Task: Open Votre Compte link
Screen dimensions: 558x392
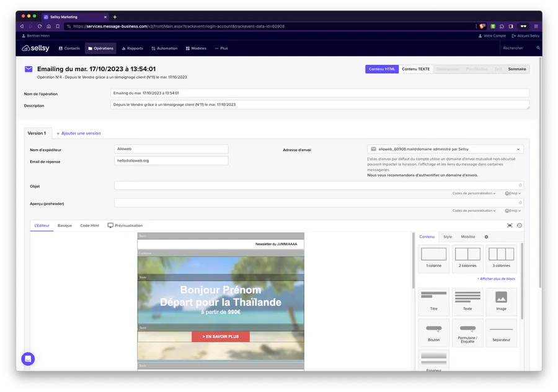Action: click(492, 35)
